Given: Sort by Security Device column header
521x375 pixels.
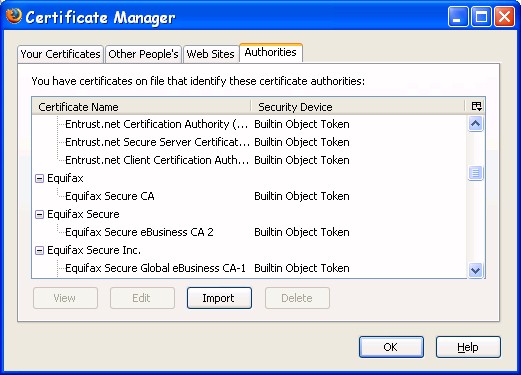Looking at the screenshot, I should tap(358, 107).
